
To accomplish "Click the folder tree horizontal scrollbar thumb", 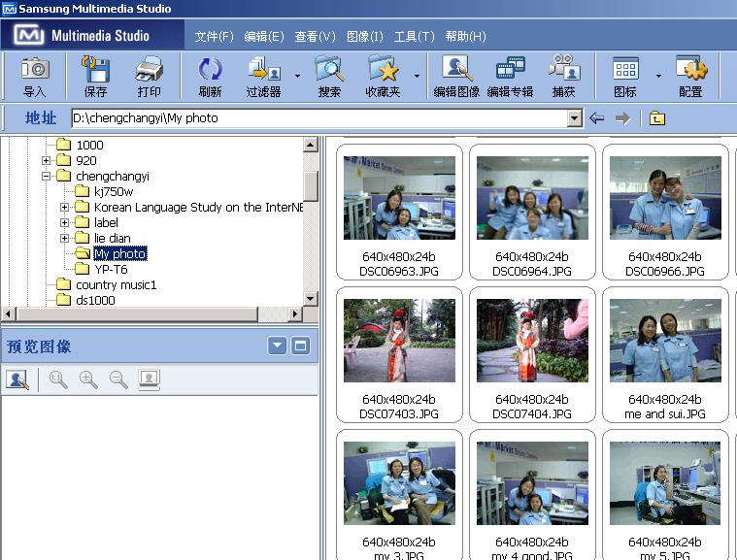I will tap(137, 313).
